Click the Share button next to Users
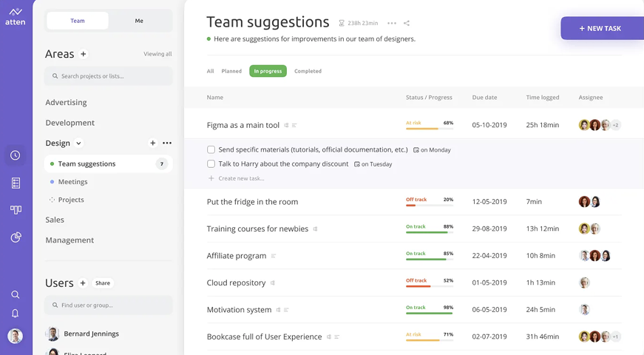The width and height of the screenshot is (644, 355). click(x=103, y=283)
